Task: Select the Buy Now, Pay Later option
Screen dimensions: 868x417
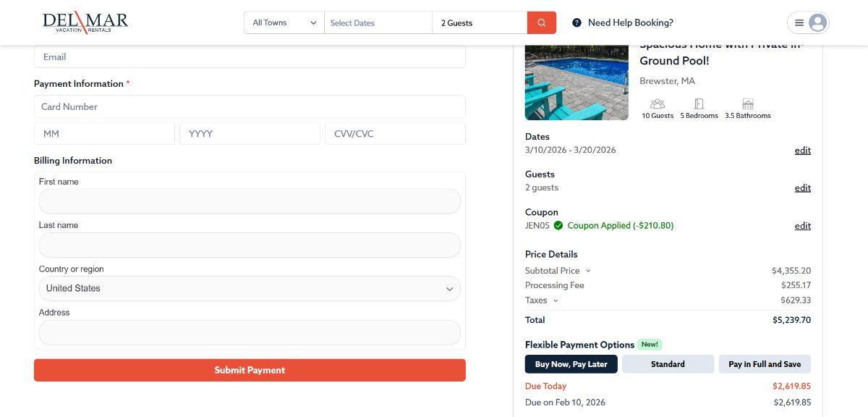Action: pos(571,364)
